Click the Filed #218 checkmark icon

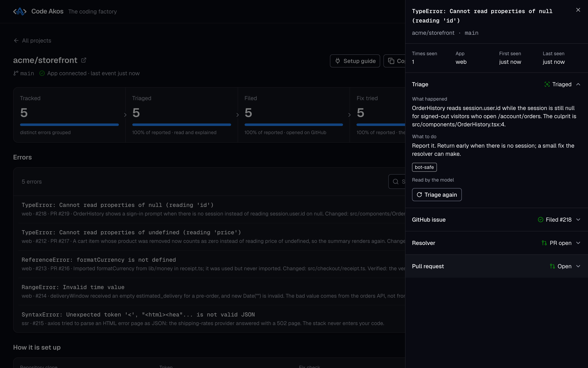pos(540,220)
